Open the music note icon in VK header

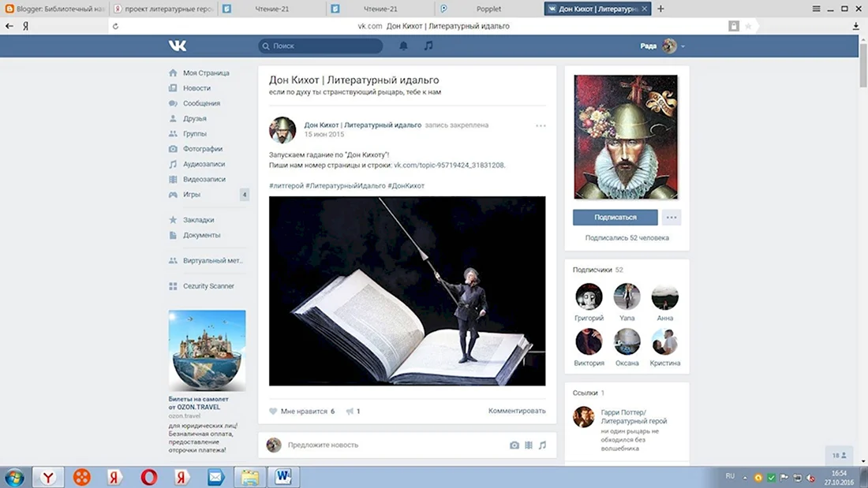428,46
